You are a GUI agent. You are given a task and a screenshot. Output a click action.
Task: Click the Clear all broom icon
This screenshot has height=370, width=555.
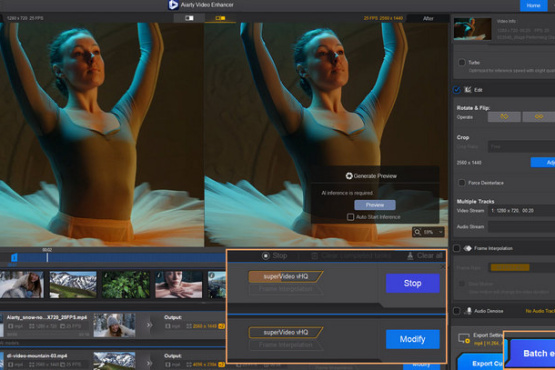coord(410,256)
